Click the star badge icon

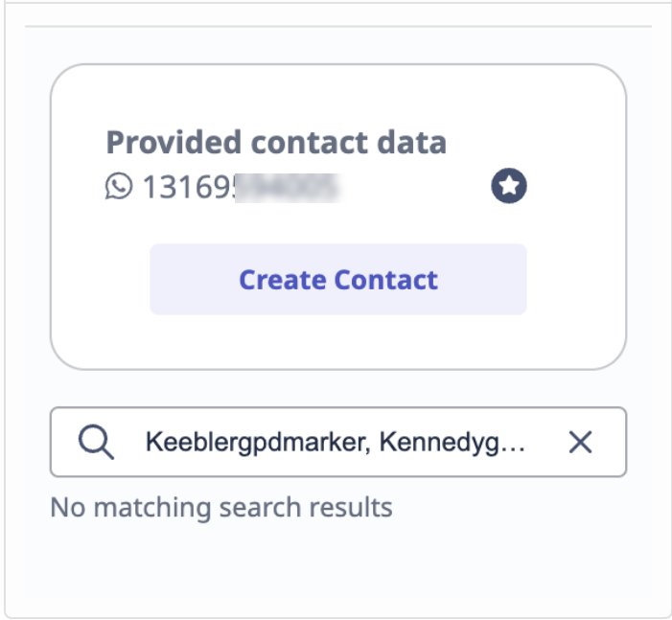pos(509,186)
